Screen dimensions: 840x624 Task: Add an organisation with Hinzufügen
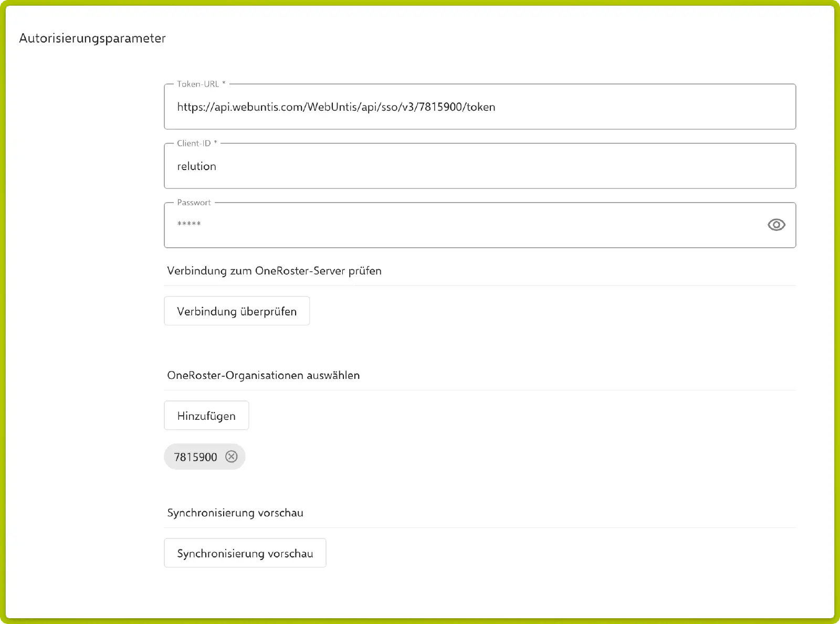pos(206,416)
